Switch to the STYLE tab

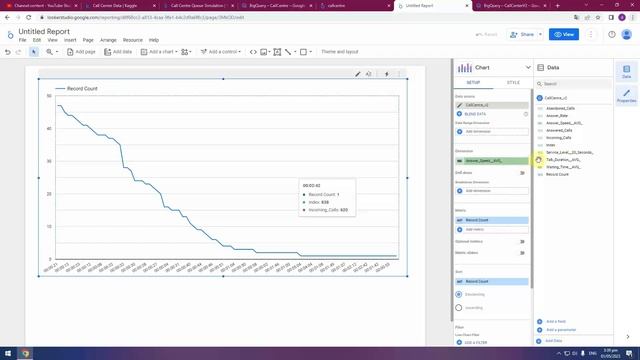(513, 82)
